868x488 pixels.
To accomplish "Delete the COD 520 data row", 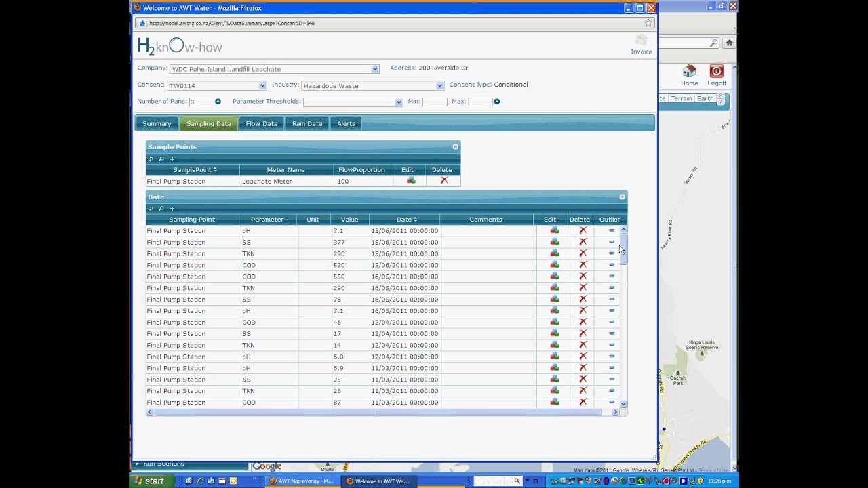I will [x=583, y=265].
